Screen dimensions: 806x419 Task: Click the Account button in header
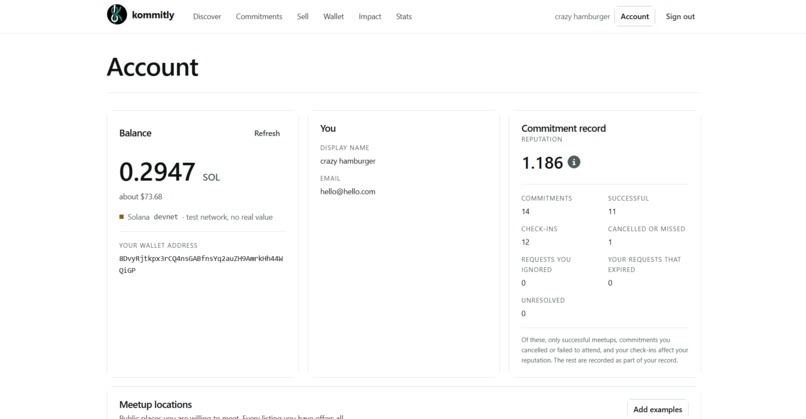coord(634,16)
